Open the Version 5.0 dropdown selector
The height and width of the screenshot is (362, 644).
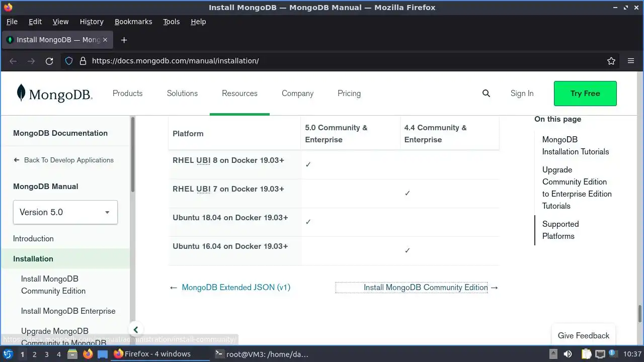pos(65,212)
